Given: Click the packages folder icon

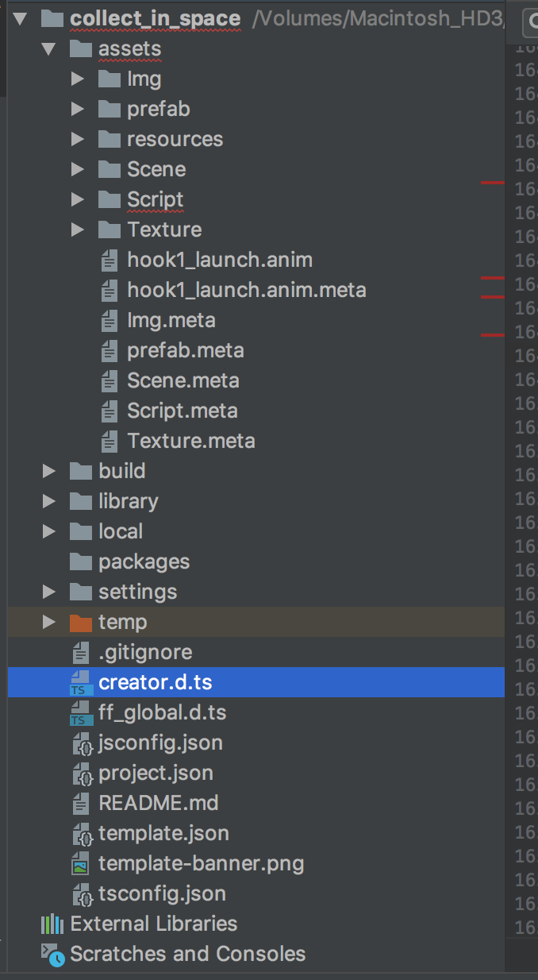Looking at the screenshot, I should (x=81, y=561).
